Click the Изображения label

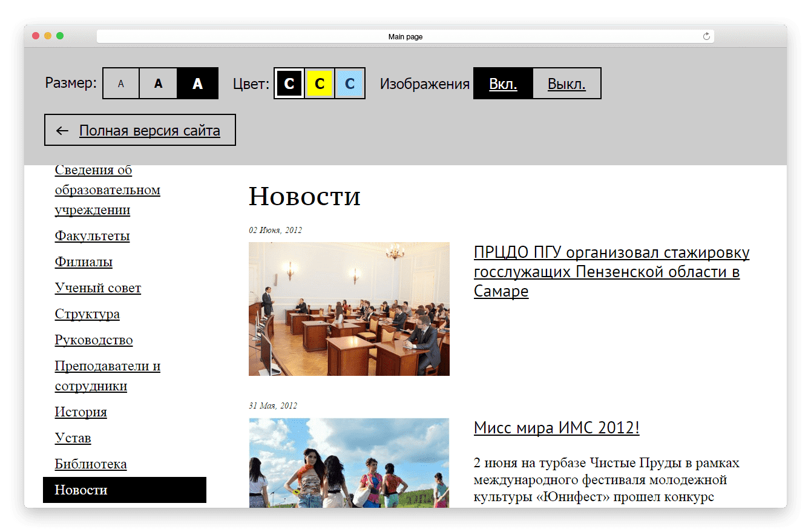click(x=425, y=84)
